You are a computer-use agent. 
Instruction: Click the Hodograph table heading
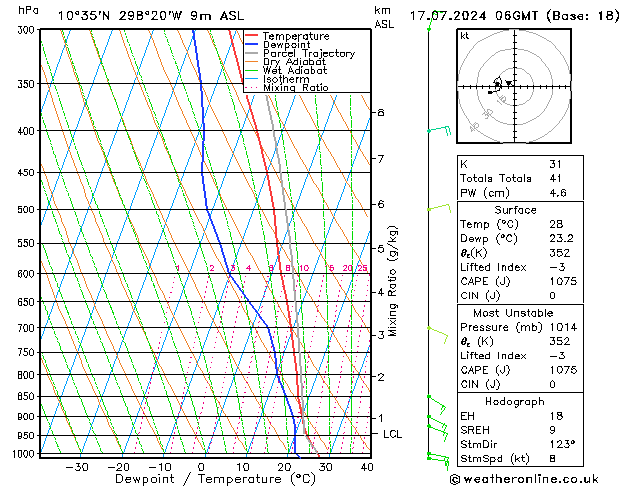(515, 402)
